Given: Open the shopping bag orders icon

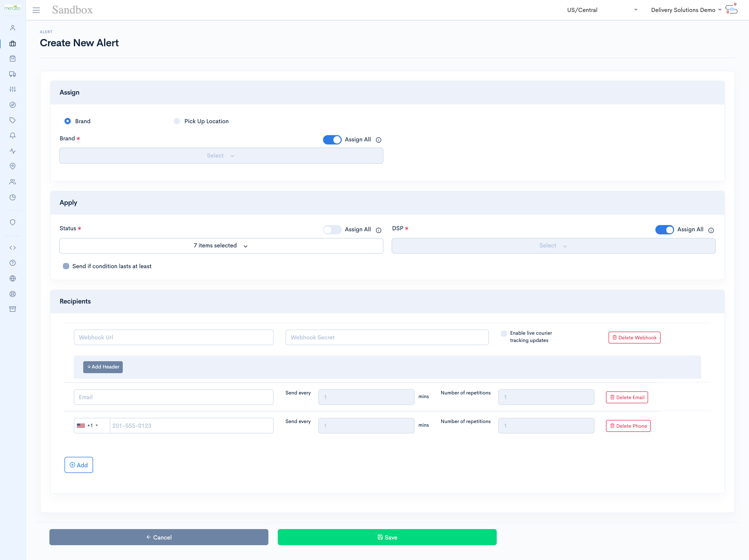Looking at the screenshot, I should [12, 59].
